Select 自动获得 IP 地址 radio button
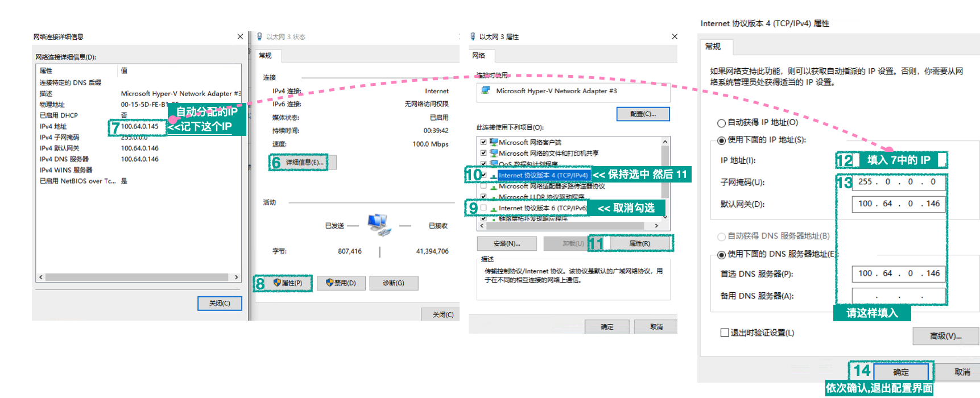The image size is (980, 398). point(721,123)
